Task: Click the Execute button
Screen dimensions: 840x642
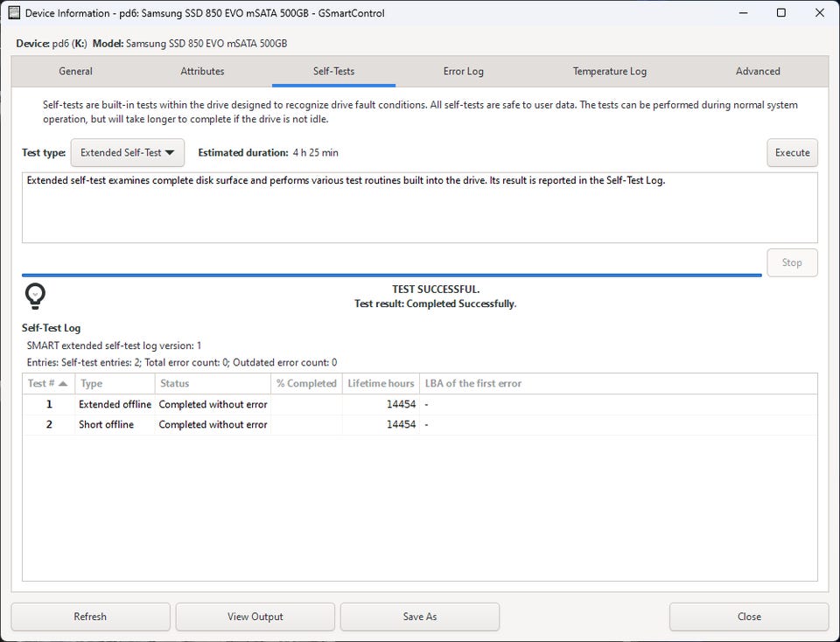Action: tap(793, 152)
